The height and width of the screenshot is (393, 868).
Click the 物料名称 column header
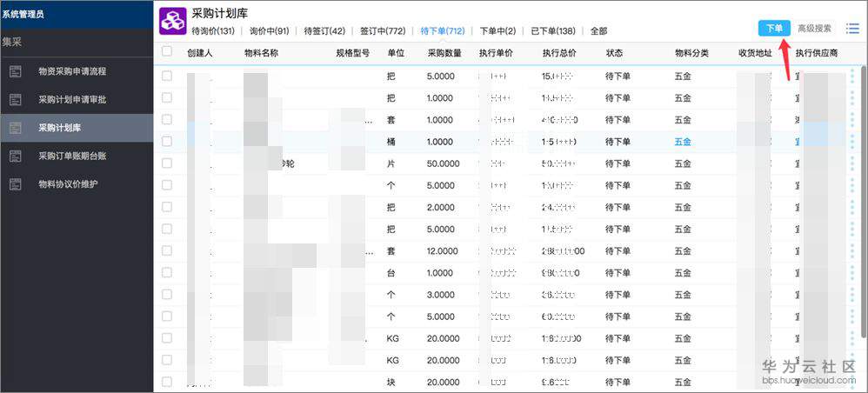[x=261, y=53]
